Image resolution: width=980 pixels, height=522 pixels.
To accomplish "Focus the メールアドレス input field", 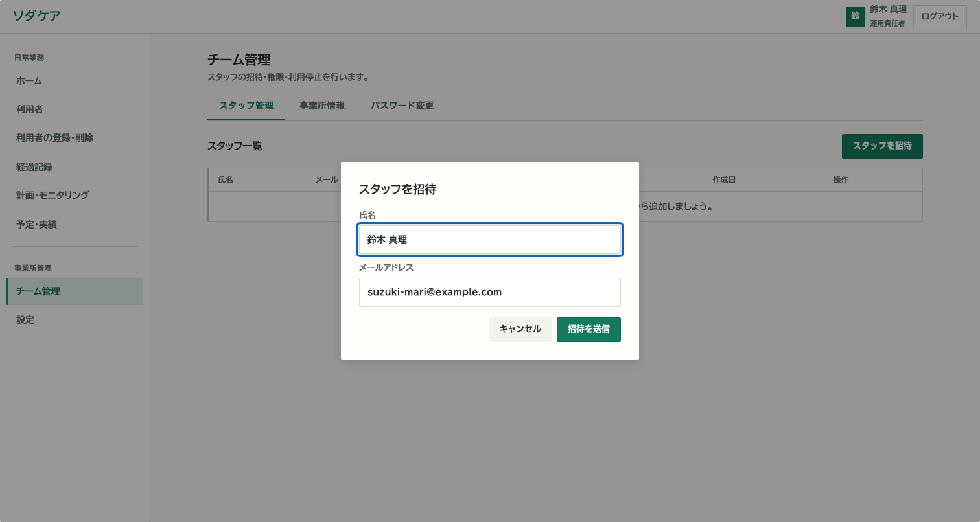I will pyautogui.click(x=490, y=292).
